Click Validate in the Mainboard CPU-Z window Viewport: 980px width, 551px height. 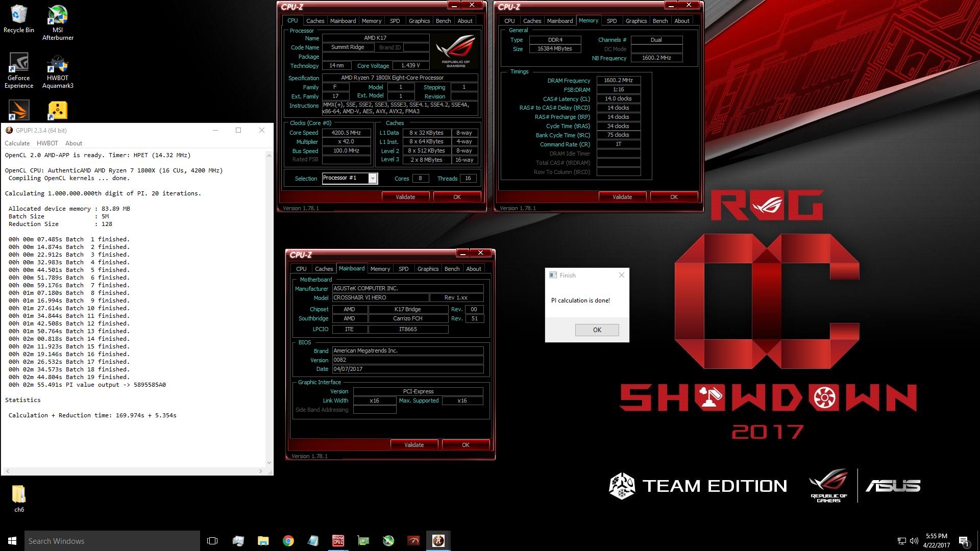pos(414,445)
